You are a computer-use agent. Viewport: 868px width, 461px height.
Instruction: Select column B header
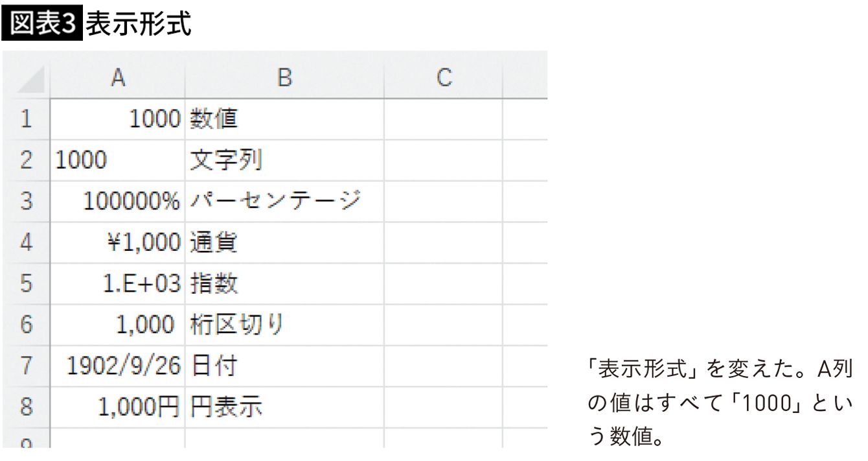pyautogui.click(x=284, y=78)
